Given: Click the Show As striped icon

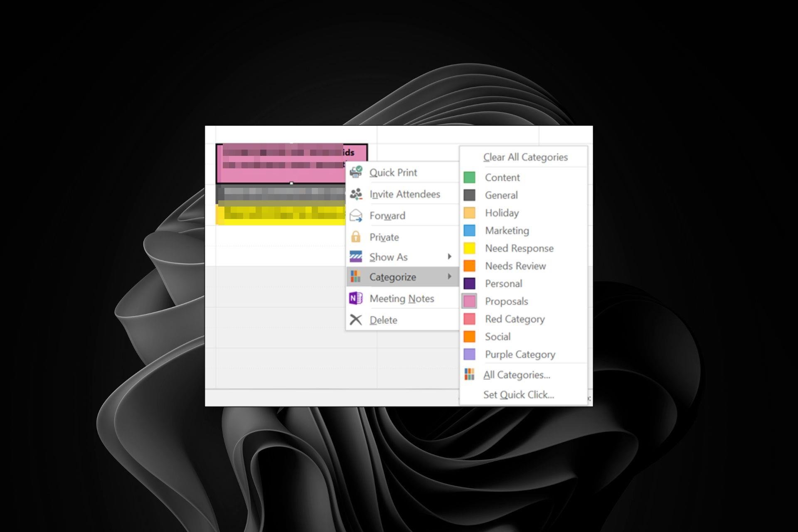Looking at the screenshot, I should tap(356, 257).
